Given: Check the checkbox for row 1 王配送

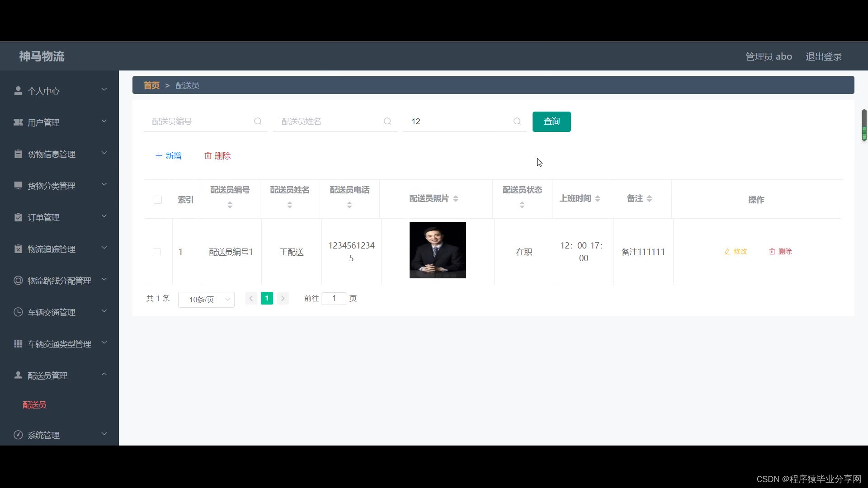Looking at the screenshot, I should [157, 252].
